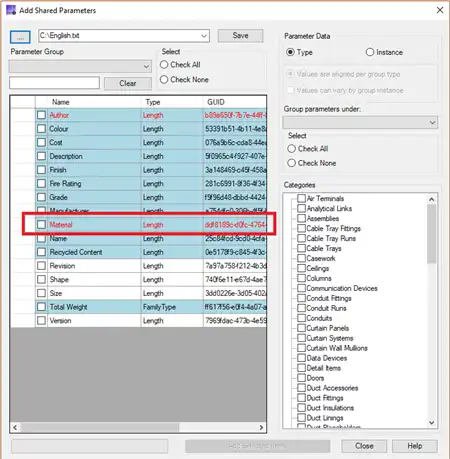Click the Help button
The image size is (450, 459).
[415, 446]
